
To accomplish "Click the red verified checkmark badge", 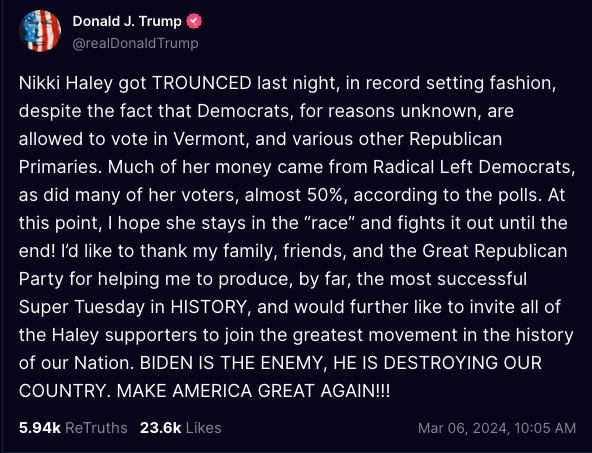I will (194, 21).
